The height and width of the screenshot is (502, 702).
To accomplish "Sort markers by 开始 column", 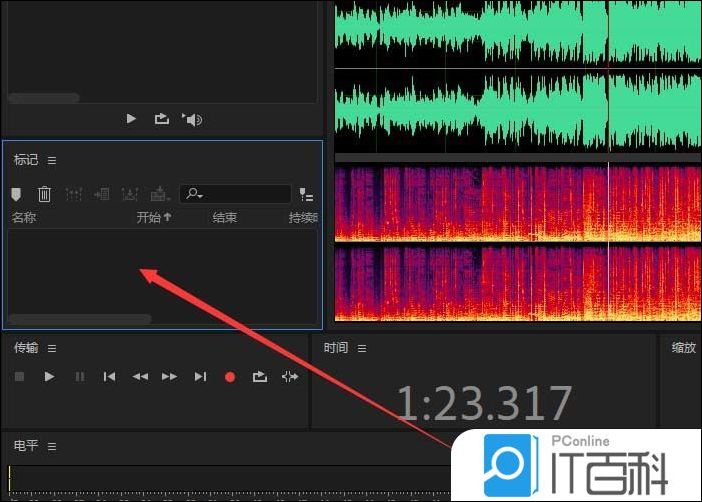I will coord(154,218).
